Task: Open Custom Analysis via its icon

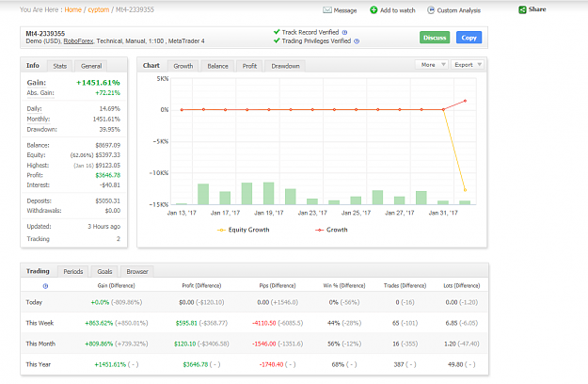Action: pyautogui.click(x=431, y=10)
